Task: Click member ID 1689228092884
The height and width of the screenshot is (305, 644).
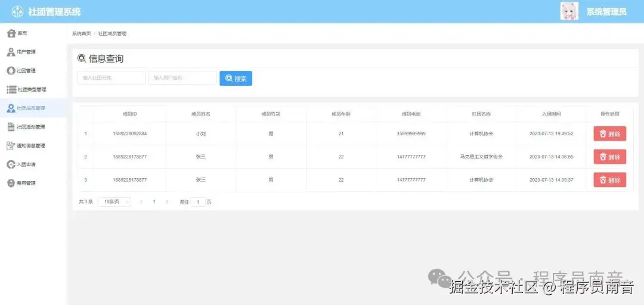Action: click(x=130, y=134)
